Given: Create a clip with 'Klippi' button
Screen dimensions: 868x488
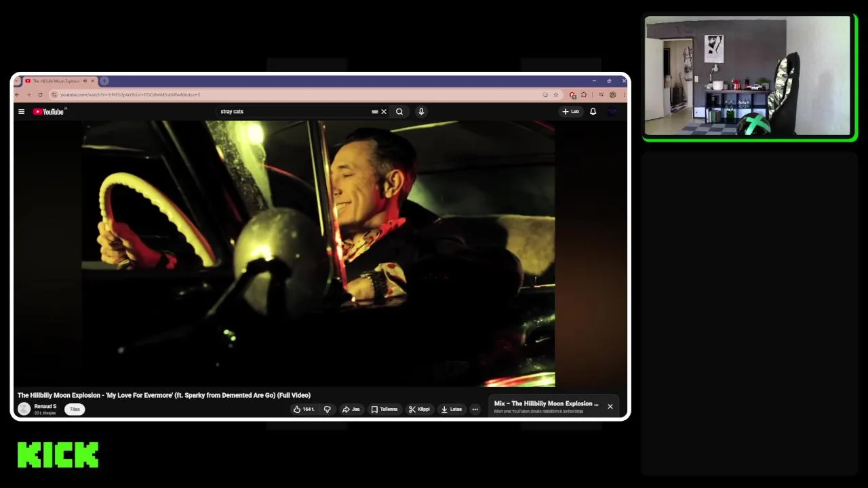Looking at the screenshot, I should click(x=419, y=409).
